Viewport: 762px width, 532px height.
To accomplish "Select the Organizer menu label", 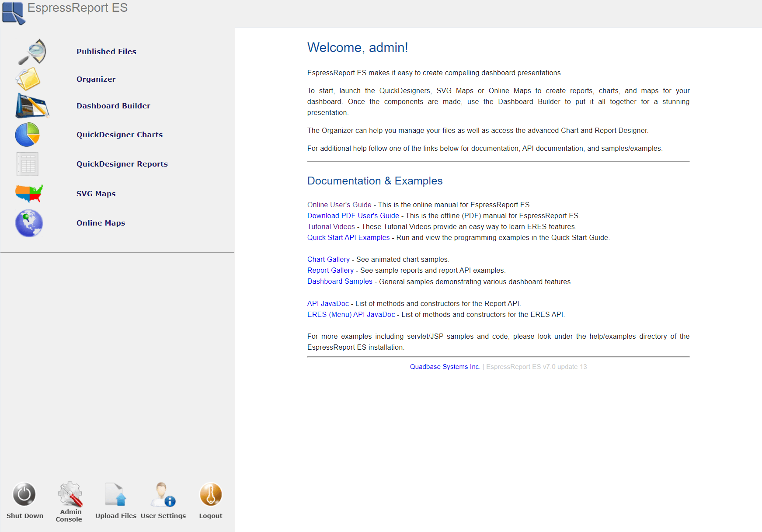I will coord(96,79).
